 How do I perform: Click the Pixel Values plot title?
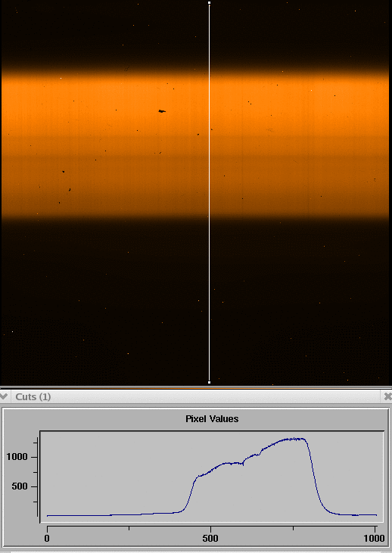click(x=212, y=419)
